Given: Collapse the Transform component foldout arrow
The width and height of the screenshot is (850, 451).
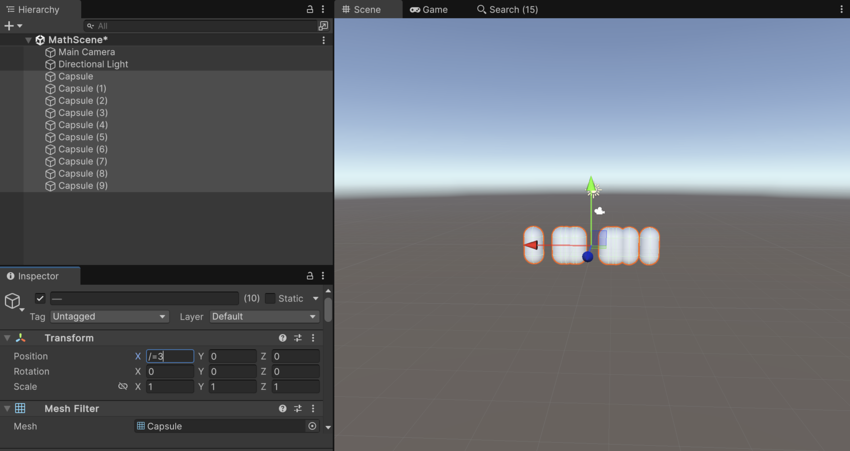Looking at the screenshot, I should (7, 338).
